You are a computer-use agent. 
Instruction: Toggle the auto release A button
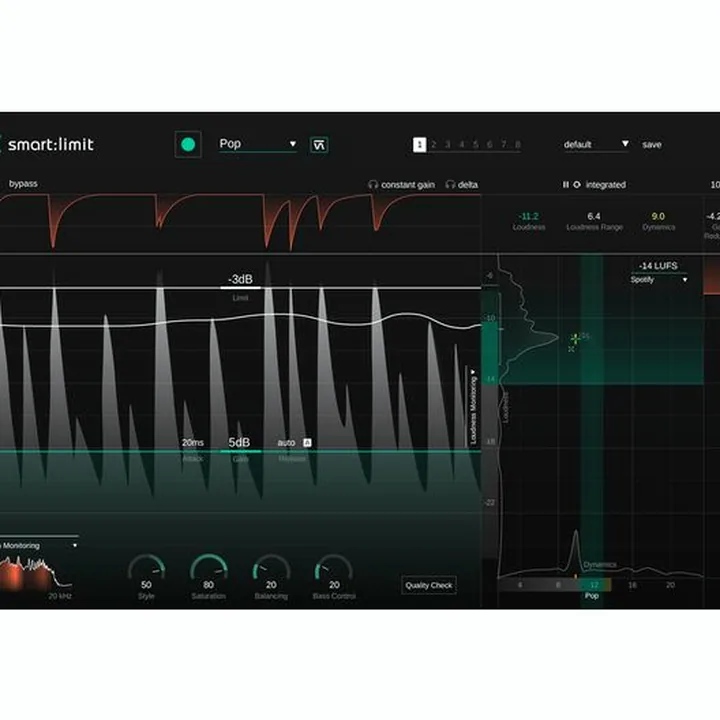(x=307, y=443)
